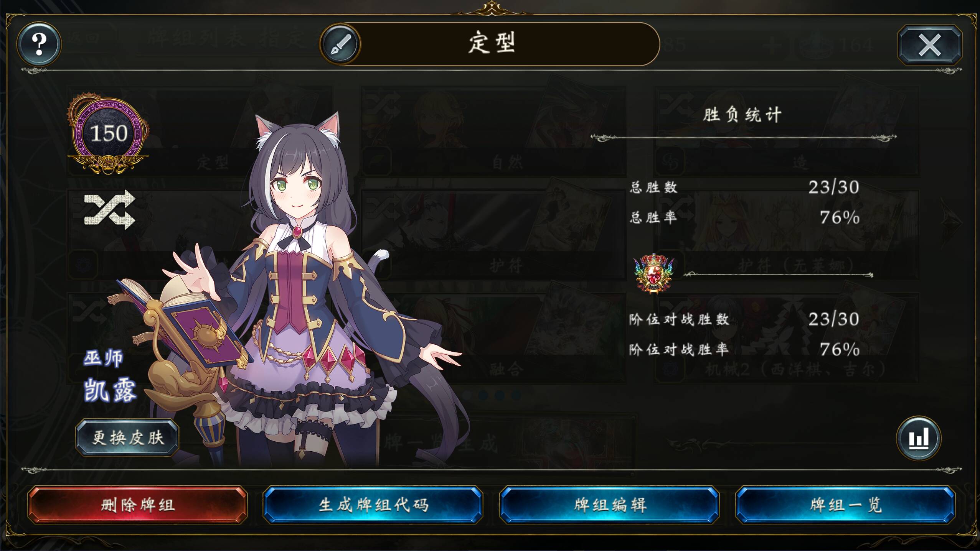Viewport: 980px width, 551px height.
Task: Click the 凯露 leader name label
Action: pos(110,391)
